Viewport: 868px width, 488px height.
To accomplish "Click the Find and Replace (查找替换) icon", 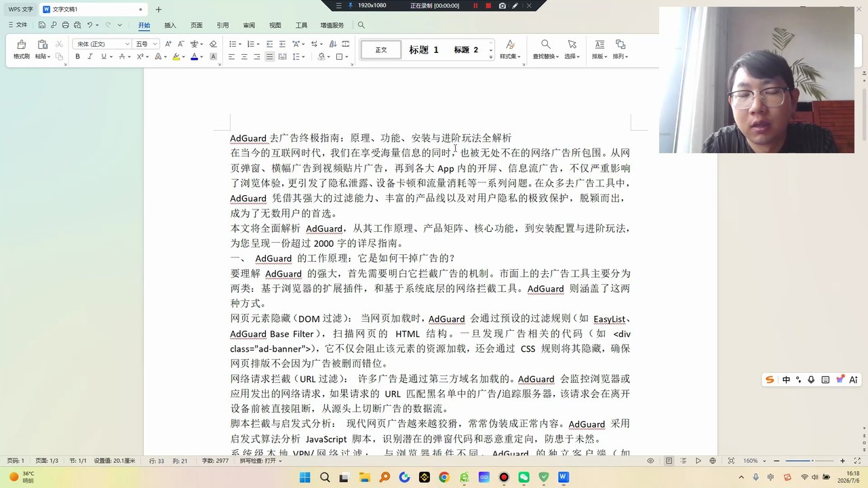I will [x=545, y=44].
